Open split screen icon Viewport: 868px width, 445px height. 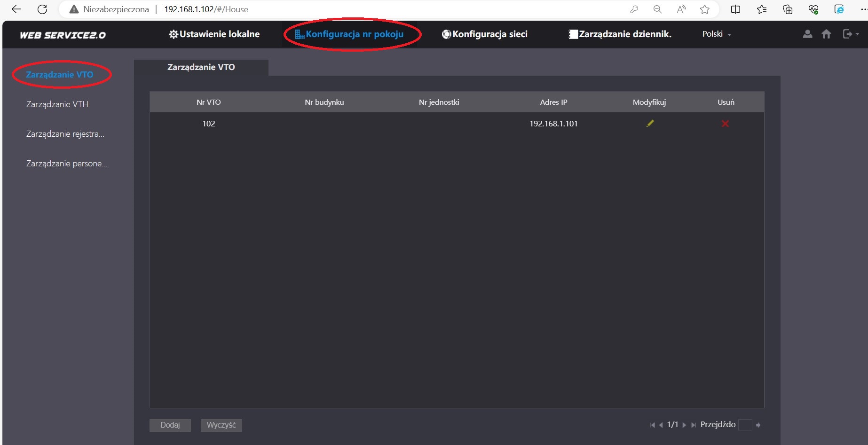736,9
